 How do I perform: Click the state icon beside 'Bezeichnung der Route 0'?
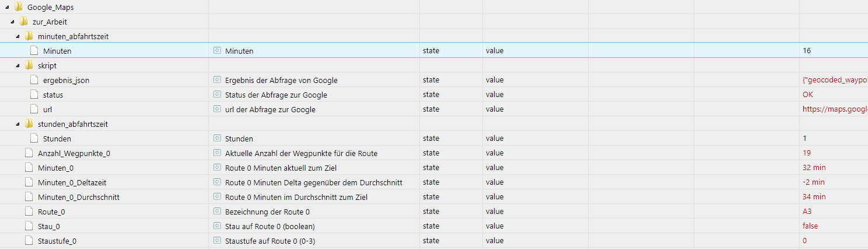pos(218,212)
